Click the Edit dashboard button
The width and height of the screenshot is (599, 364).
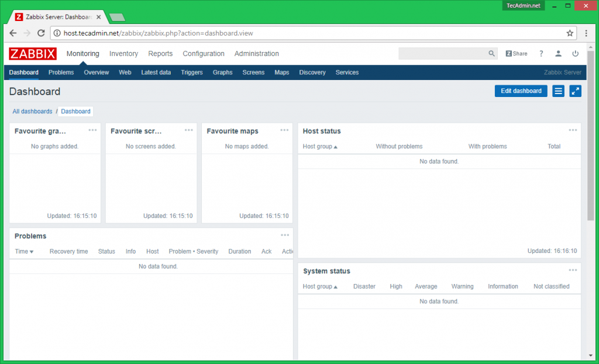coord(521,91)
